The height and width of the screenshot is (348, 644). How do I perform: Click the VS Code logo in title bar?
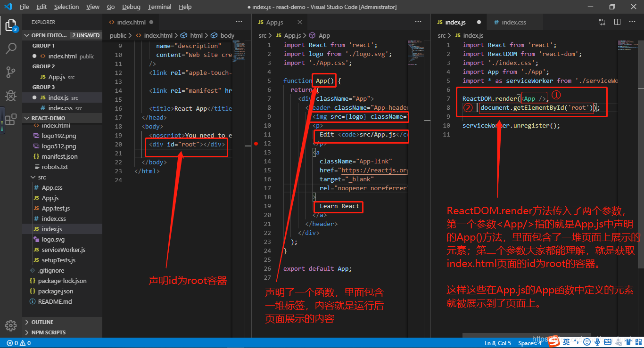tap(8, 7)
